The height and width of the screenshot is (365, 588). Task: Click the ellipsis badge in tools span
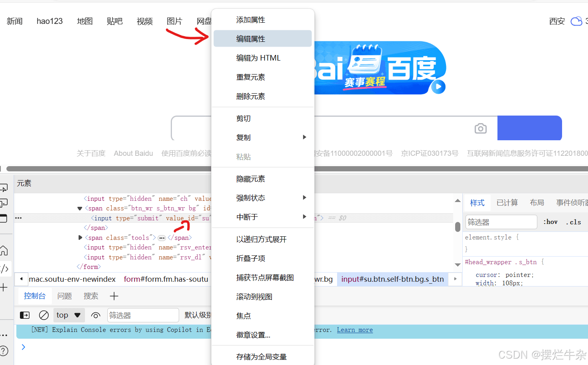pyautogui.click(x=162, y=238)
